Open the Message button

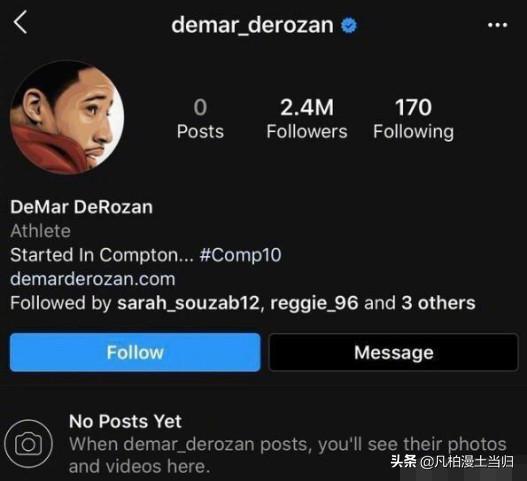click(x=394, y=352)
